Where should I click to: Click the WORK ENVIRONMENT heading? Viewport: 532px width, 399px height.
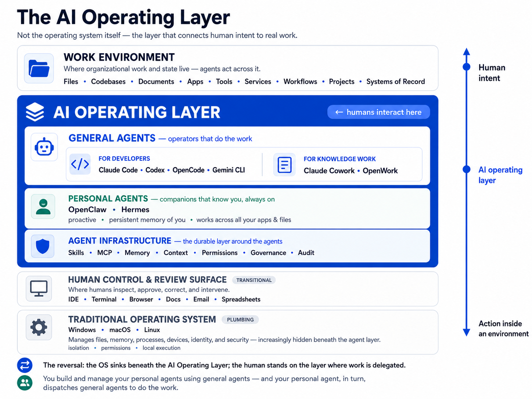click(119, 57)
